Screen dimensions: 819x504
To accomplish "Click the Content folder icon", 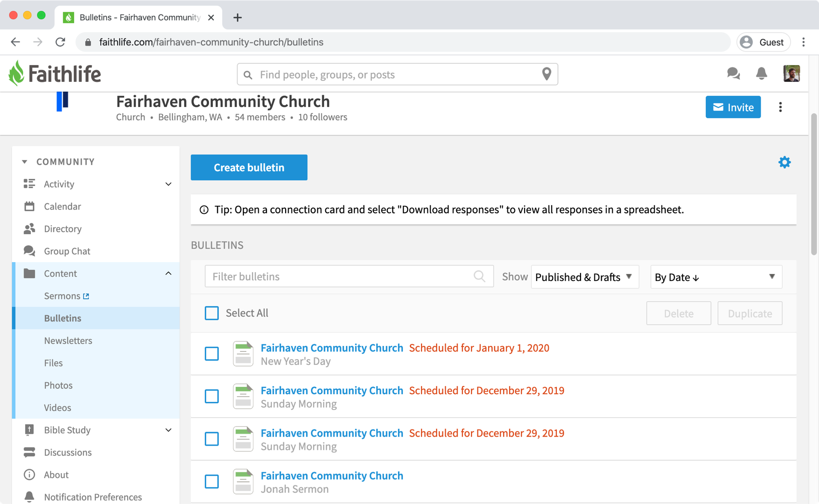I will coord(29,273).
